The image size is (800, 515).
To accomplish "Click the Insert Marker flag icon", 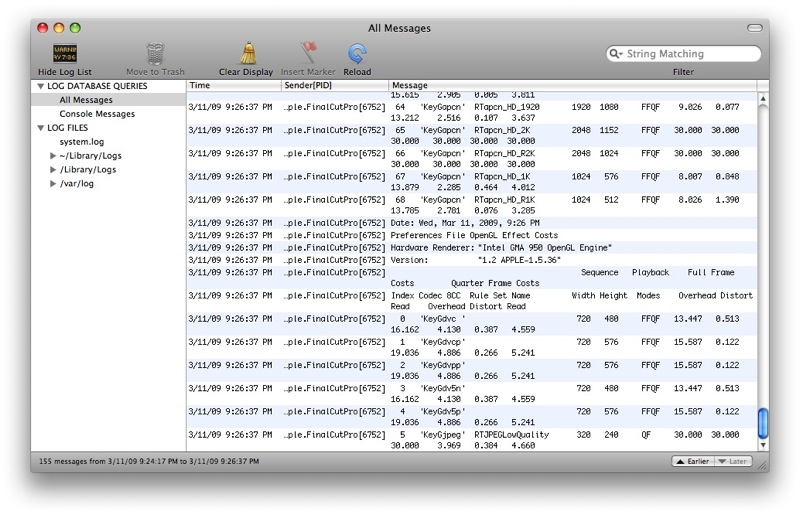I will (308, 53).
